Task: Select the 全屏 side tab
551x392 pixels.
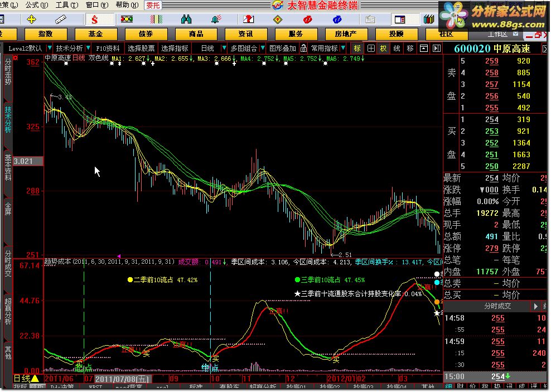Action: click(8, 209)
